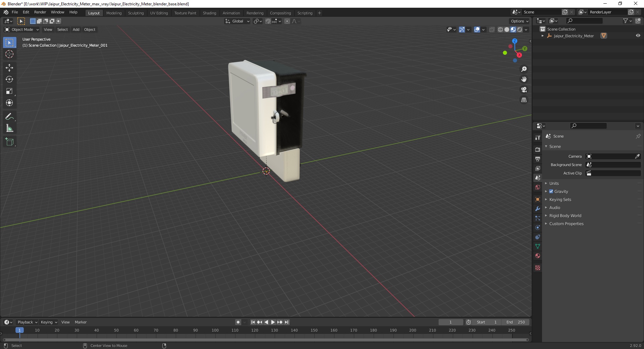Switch to solid viewport shading

tap(507, 30)
